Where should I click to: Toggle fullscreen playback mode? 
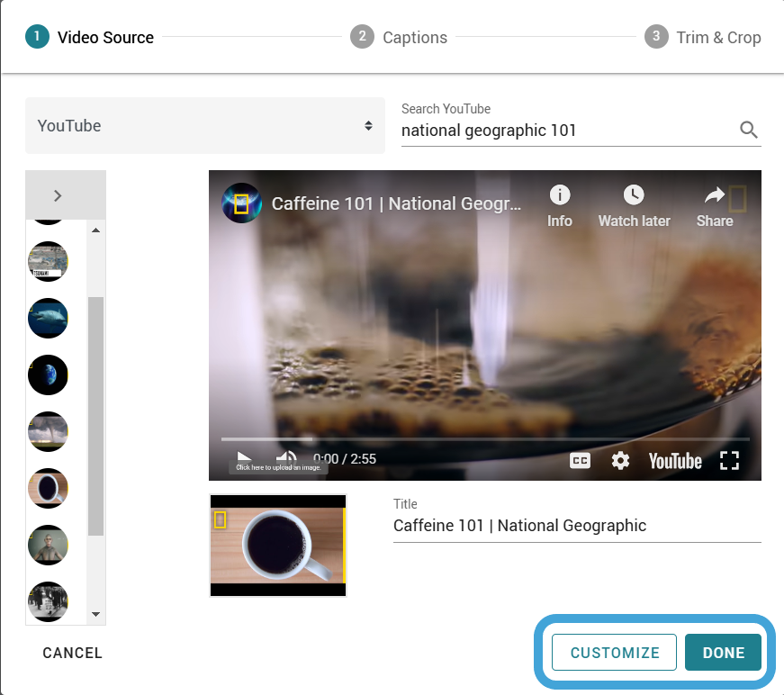point(730,460)
